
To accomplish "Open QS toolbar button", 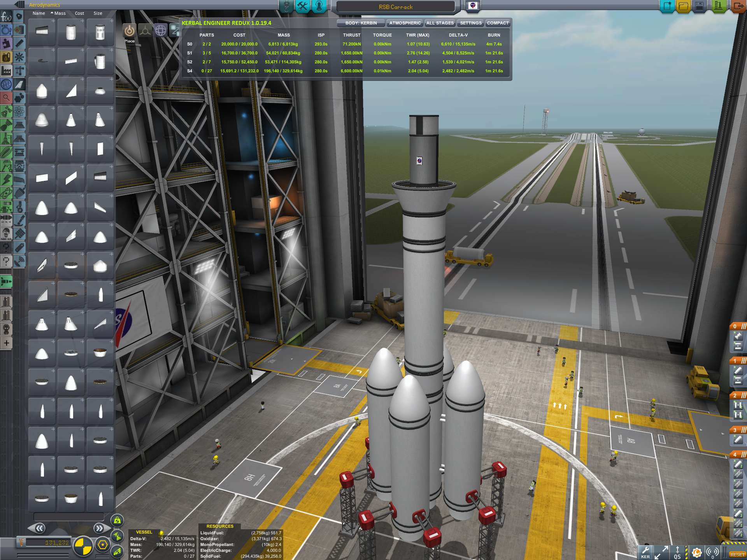I will coord(677,552).
